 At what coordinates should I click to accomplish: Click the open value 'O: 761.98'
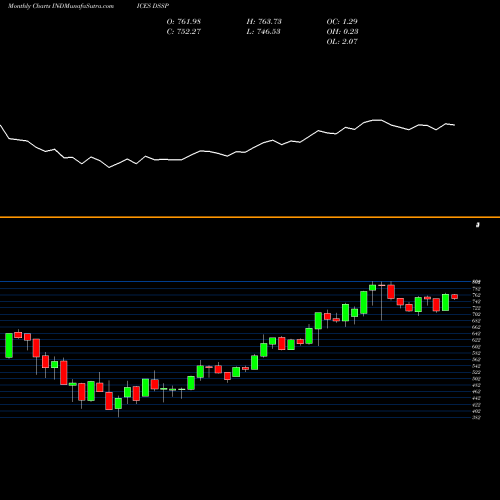coord(184,21)
